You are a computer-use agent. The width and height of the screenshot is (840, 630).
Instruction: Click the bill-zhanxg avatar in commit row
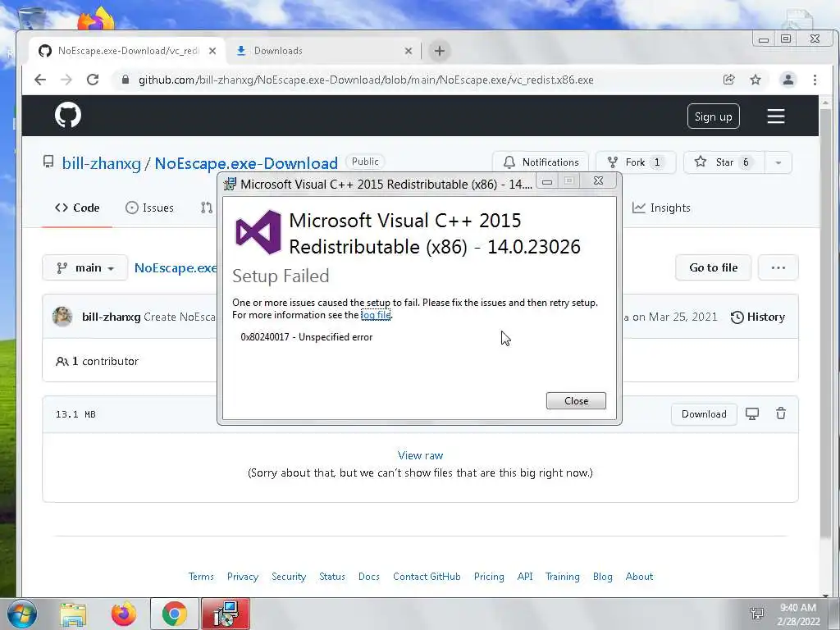pyautogui.click(x=62, y=317)
